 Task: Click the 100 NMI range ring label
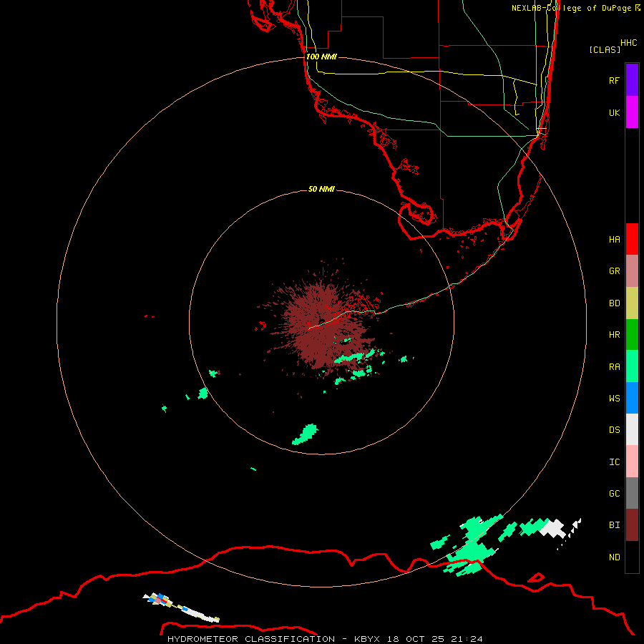[321, 57]
